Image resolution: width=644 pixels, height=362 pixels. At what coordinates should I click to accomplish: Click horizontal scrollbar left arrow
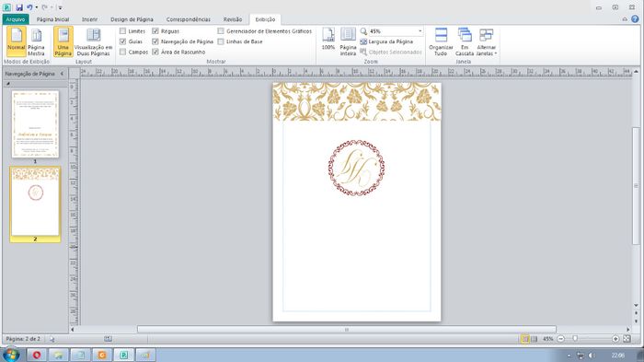(x=73, y=330)
